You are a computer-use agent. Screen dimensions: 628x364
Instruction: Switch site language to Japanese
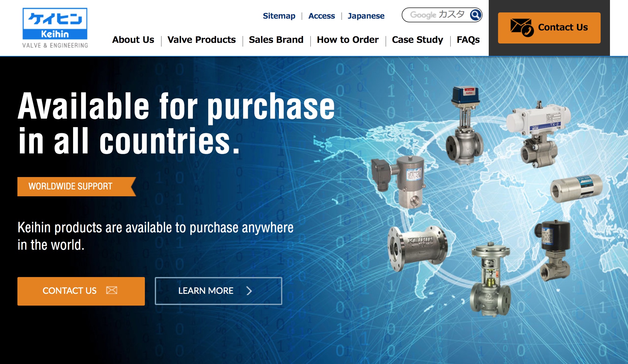click(x=366, y=16)
